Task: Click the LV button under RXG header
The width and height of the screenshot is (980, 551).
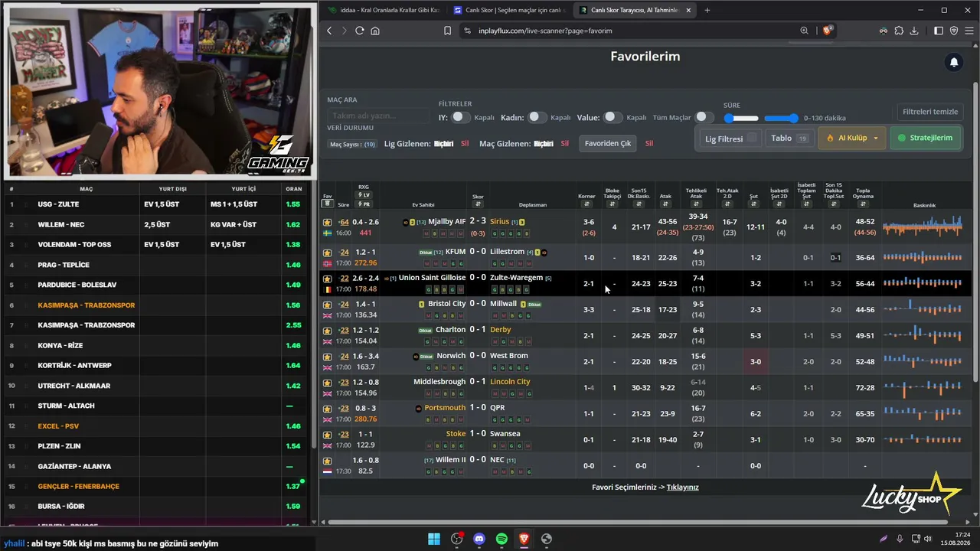Action: pyautogui.click(x=364, y=195)
